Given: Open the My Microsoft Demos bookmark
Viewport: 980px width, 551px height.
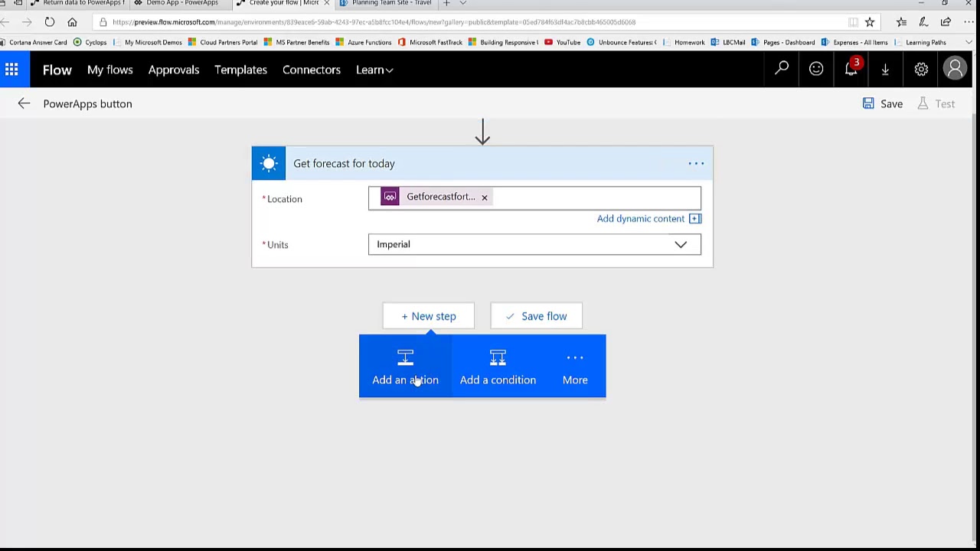Looking at the screenshot, I should pos(148,42).
